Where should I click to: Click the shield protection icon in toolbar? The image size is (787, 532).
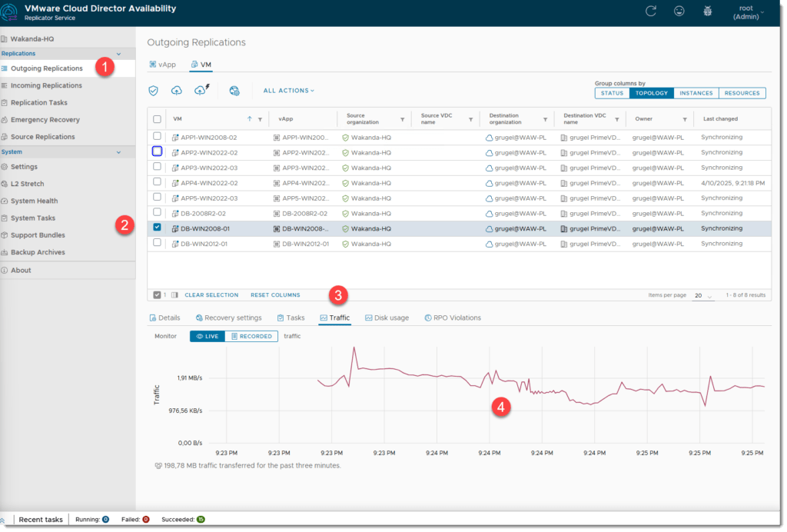154,91
